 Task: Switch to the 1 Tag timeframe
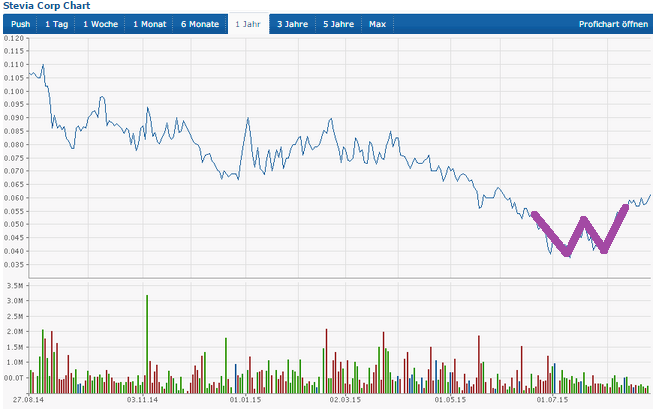pos(56,24)
